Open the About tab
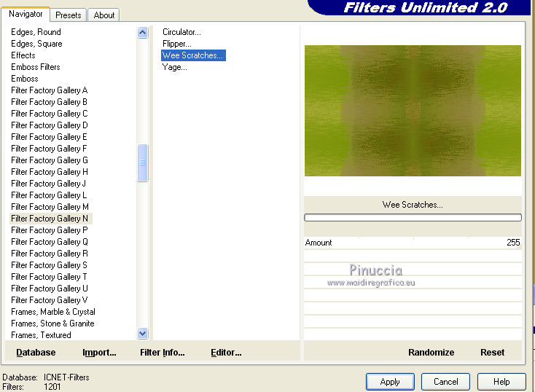The width and height of the screenshot is (535, 392). point(104,15)
